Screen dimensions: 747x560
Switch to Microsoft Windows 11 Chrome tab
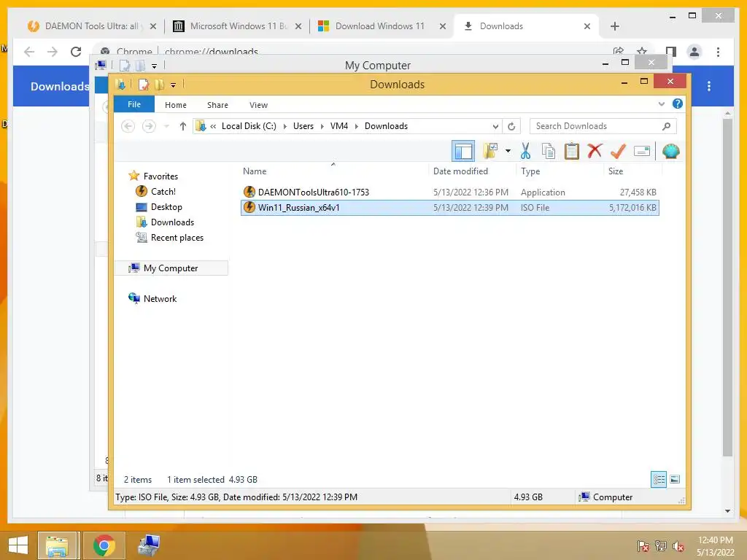[x=237, y=26]
